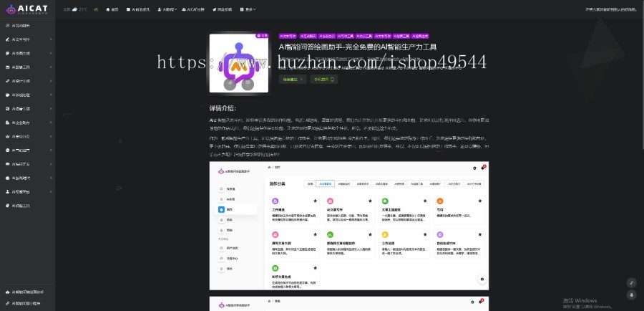Open AI智能问答绘画助手 link at sidebar bottom
This screenshot has height=311, width=644.
(29, 292)
